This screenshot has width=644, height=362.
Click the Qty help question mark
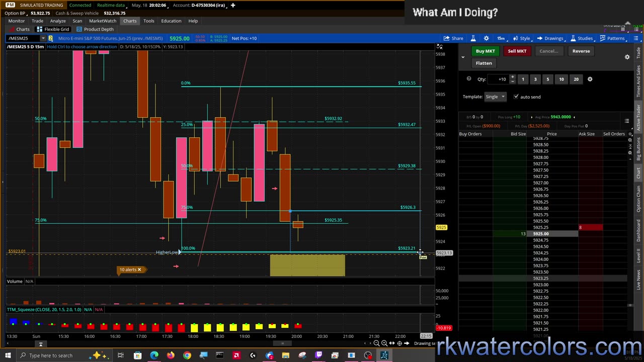click(x=469, y=79)
